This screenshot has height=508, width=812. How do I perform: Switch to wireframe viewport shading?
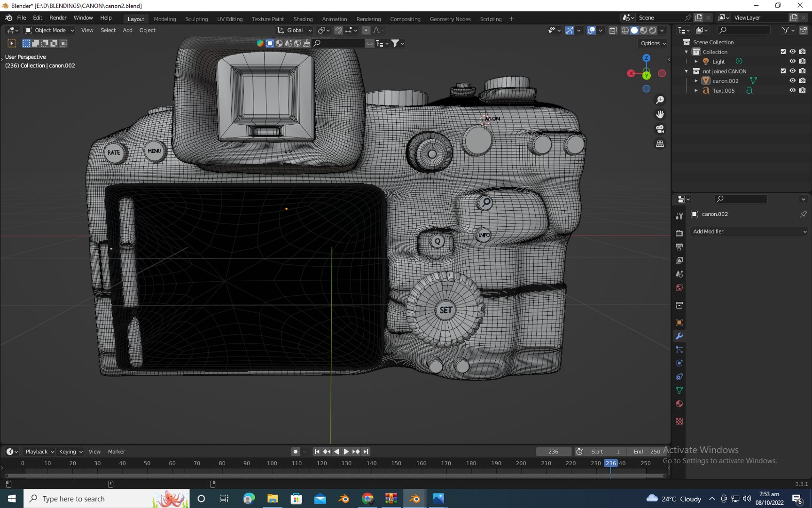pyautogui.click(x=625, y=30)
